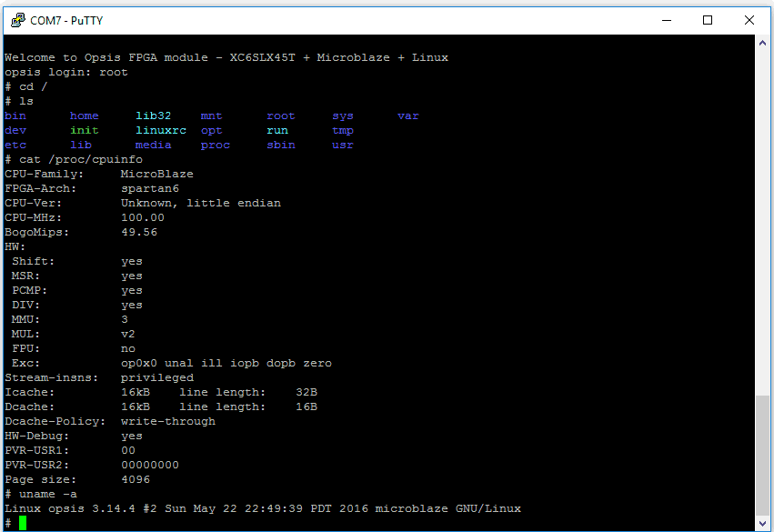Click the 'tmp' directory listing

point(342,130)
